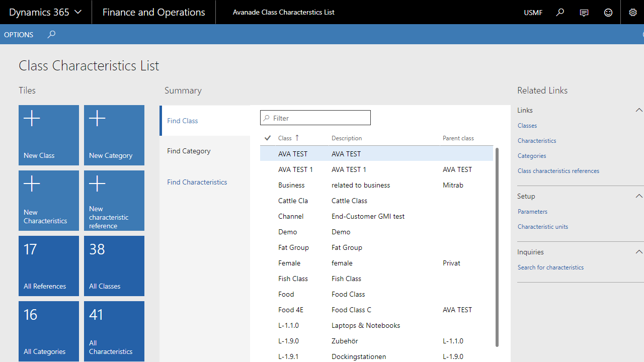644x362 pixels.
Task: Click the sort arrow next to Class column
Action: (x=297, y=138)
